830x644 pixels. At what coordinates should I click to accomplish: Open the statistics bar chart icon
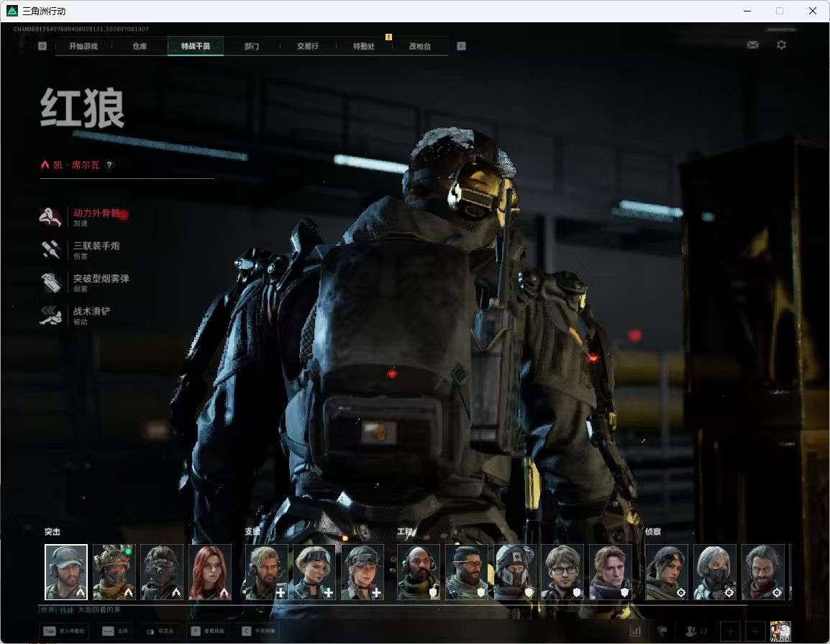635,631
